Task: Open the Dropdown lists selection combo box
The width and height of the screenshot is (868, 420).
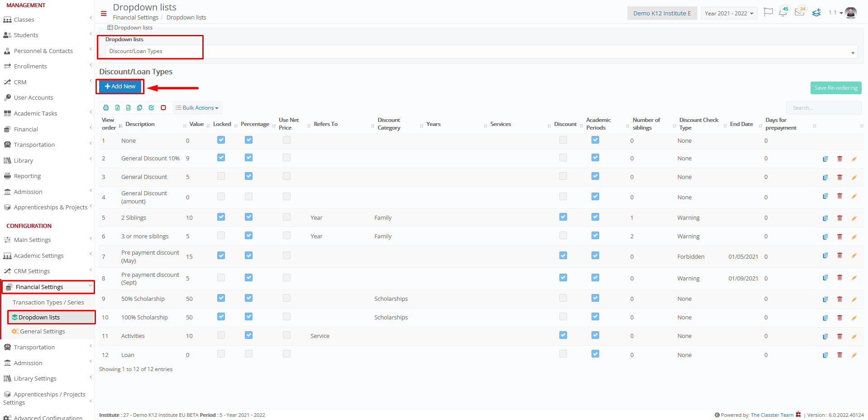Action: (482, 52)
